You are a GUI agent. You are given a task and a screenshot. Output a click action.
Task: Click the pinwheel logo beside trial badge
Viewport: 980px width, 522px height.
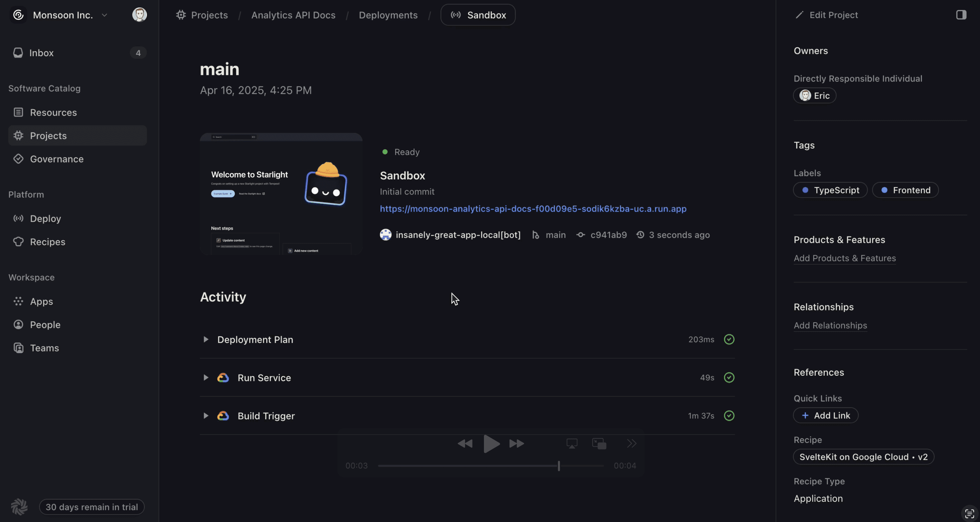[19, 507]
